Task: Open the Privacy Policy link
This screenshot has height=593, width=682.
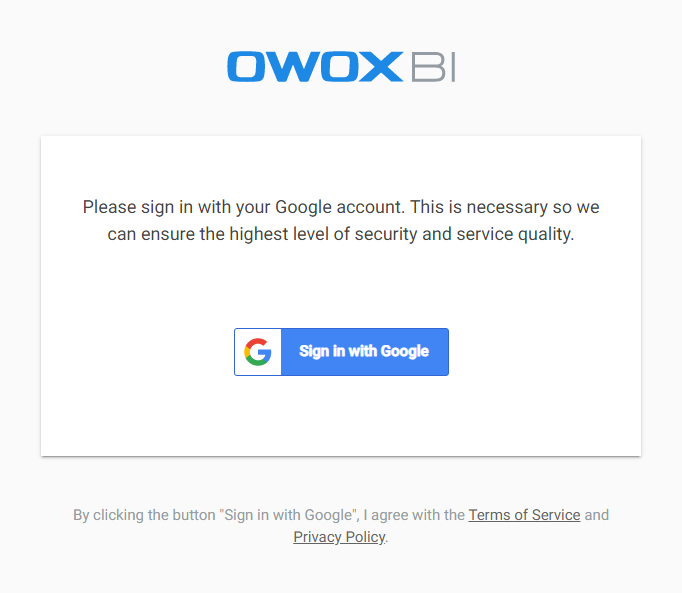Action: click(x=339, y=537)
